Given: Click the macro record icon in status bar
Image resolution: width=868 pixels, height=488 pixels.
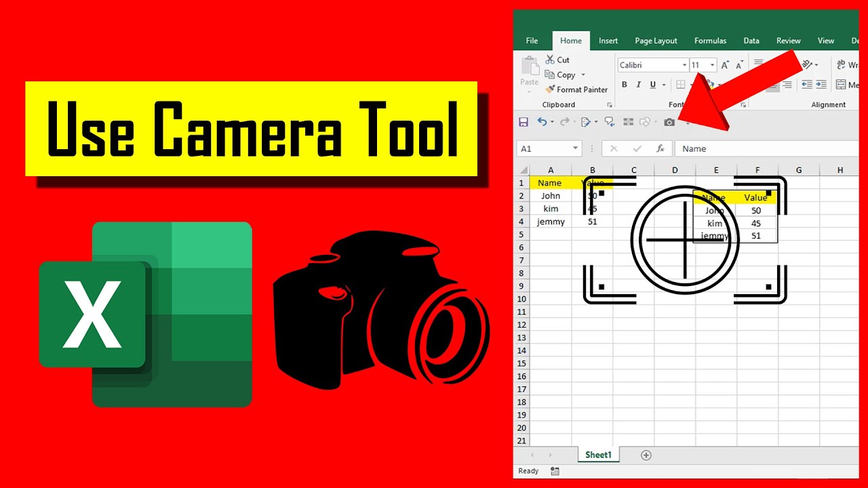Looking at the screenshot, I should 555,471.
